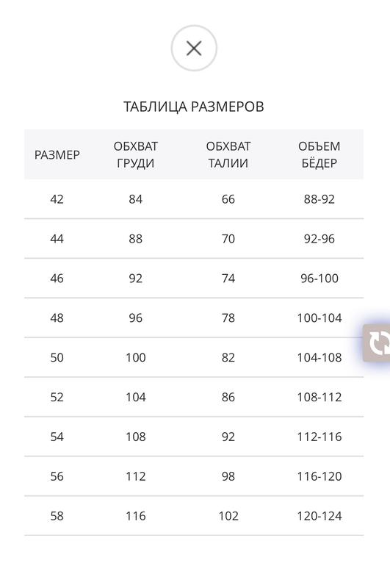
Task: Click hip range 88-92 cell
Action: tap(319, 199)
